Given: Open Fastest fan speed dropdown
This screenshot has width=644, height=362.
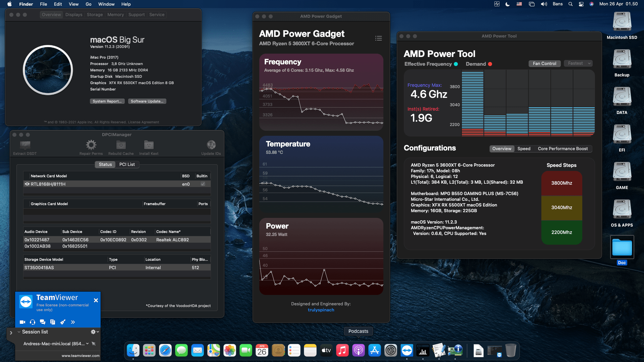Looking at the screenshot, I should [x=578, y=63].
